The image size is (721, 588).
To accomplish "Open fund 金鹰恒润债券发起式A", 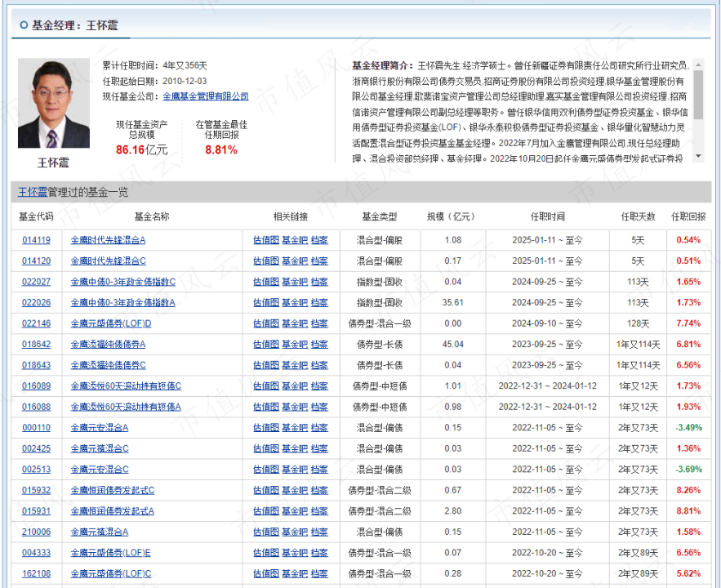I will click(x=113, y=511).
